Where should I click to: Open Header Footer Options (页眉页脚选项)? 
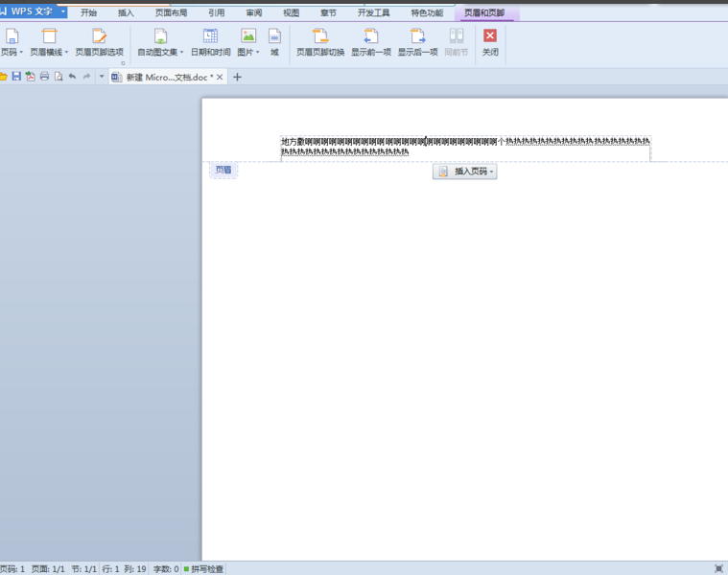pos(100,43)
